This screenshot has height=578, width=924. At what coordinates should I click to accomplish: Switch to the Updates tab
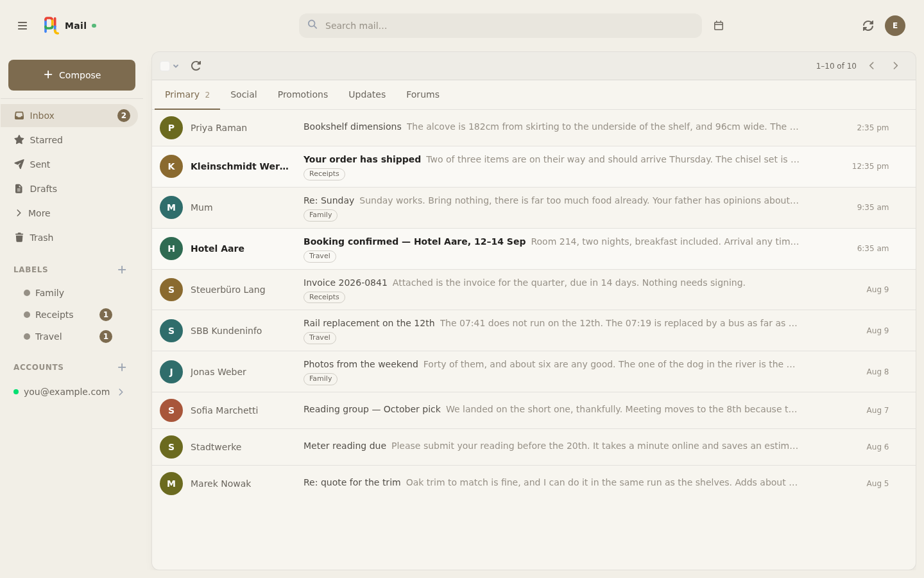pyautogui.click(x=367, y=94)
